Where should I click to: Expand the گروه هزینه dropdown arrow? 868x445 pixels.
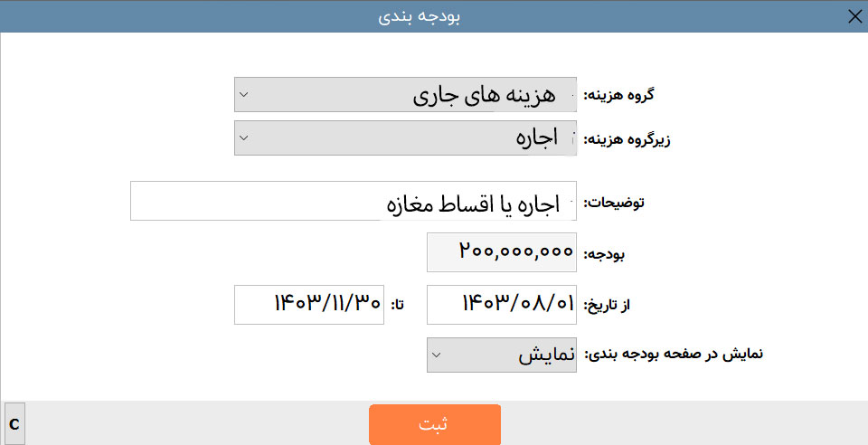click(243, 95)
